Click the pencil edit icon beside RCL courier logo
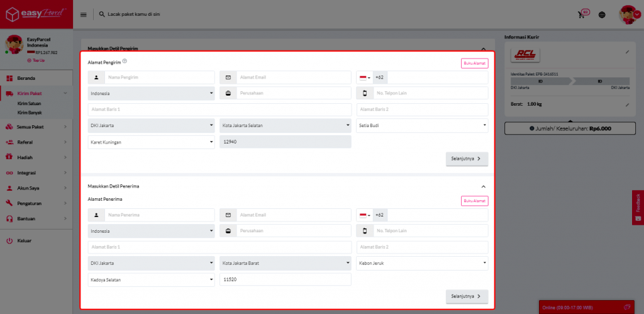 (626, 52)
